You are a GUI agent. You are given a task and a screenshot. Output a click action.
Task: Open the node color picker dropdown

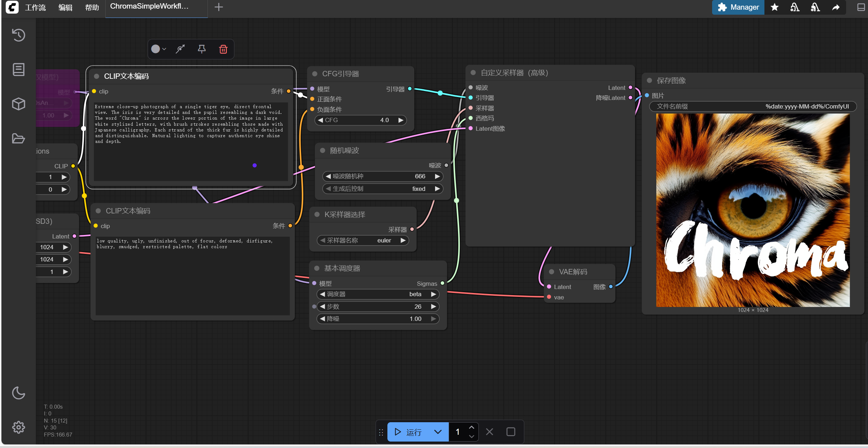coord(158,49)
